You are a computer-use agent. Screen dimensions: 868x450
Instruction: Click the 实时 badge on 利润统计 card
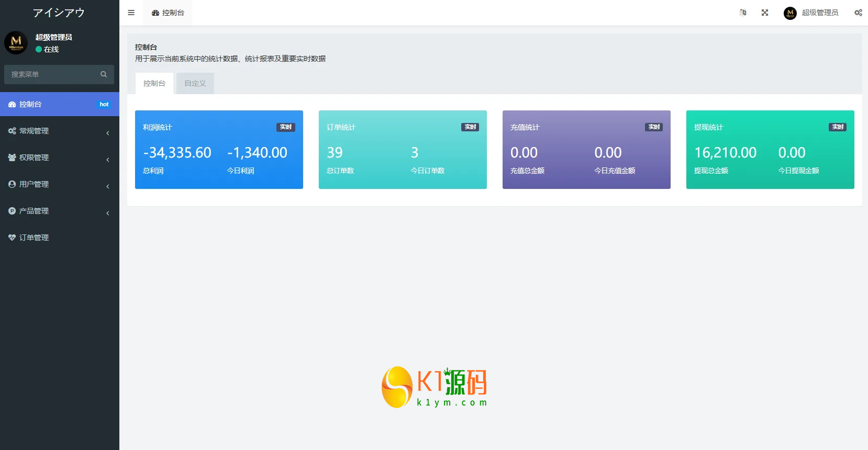tap(286, 127)
